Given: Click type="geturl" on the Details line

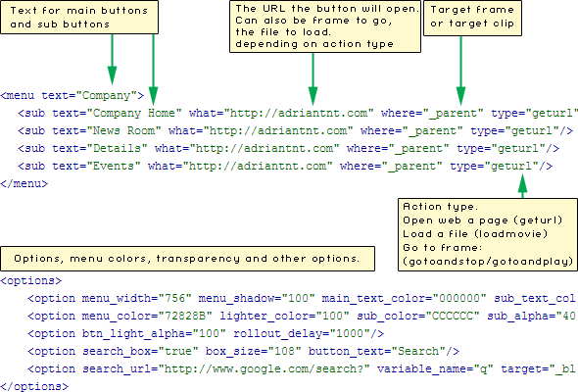Looking at the screenshot, I should click(501, 149).
